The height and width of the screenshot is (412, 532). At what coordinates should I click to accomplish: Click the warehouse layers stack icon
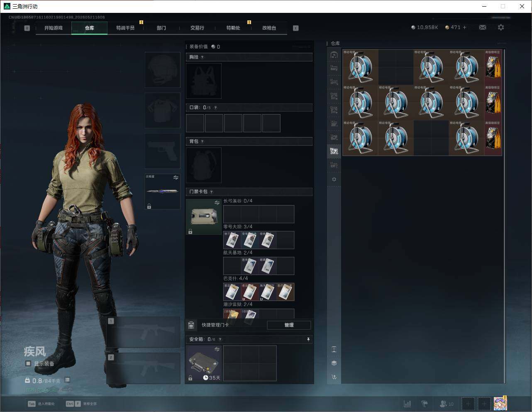pos(334,363)
